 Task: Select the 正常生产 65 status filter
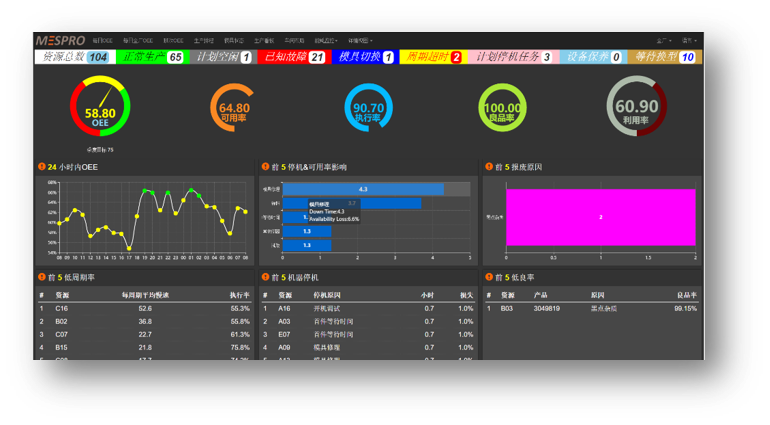[151, 57]
